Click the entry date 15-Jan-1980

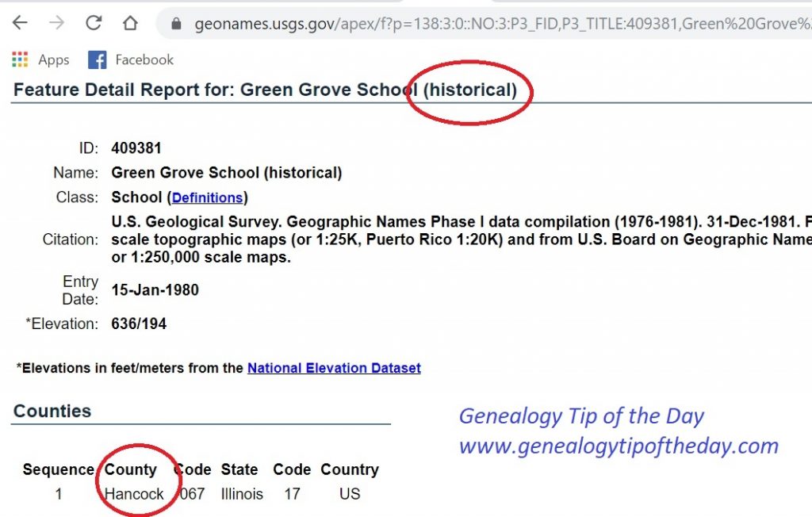(155, 290)
